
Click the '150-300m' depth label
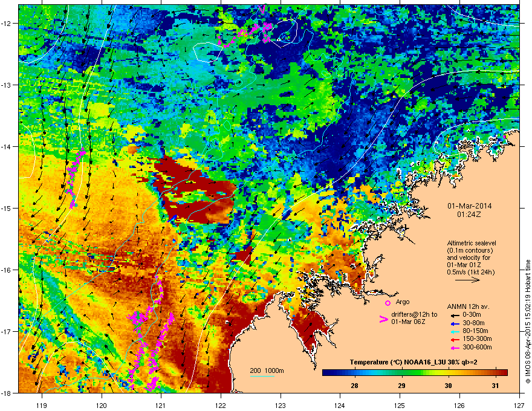coord(477,339)
